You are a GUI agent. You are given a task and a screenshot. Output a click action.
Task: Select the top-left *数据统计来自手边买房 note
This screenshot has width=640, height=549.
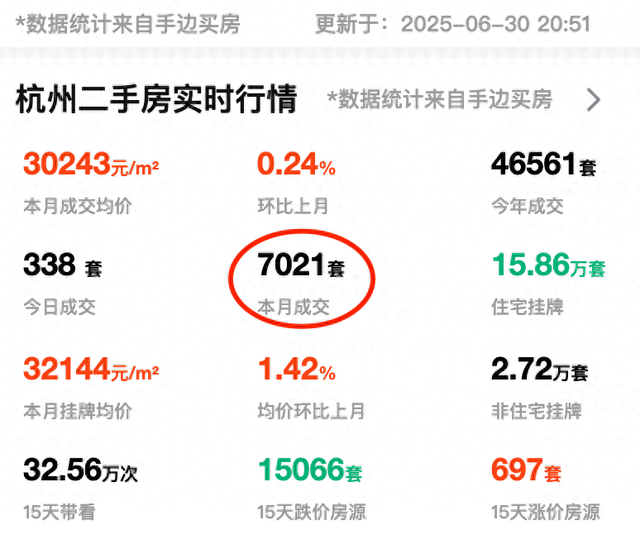(128, 24)
